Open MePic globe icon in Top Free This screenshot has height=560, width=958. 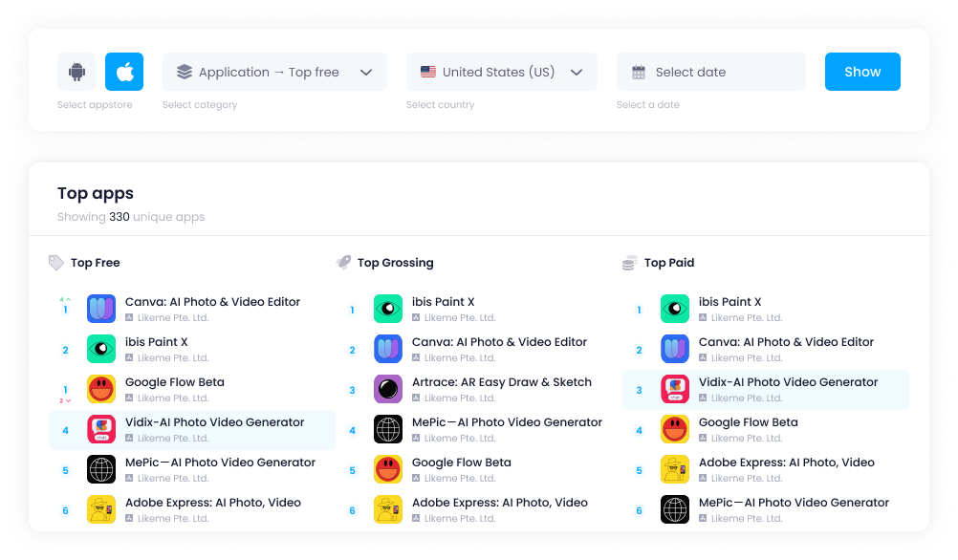click(x=101, y=469)
